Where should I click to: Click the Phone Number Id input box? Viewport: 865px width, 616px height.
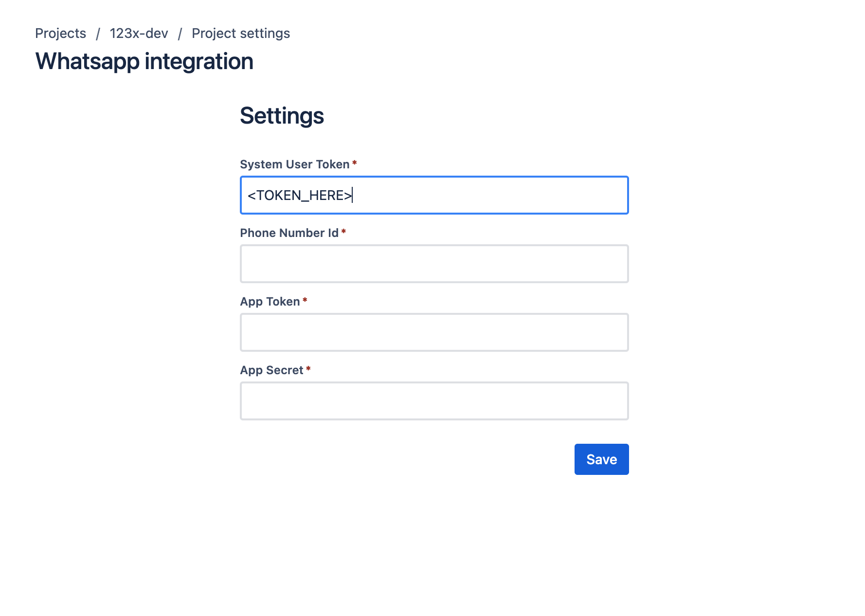434,263
